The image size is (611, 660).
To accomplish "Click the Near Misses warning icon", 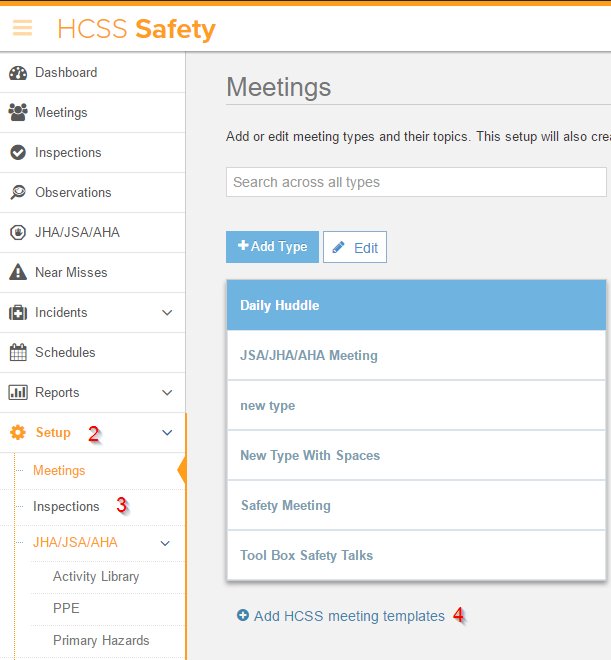I will pos(18,273).
